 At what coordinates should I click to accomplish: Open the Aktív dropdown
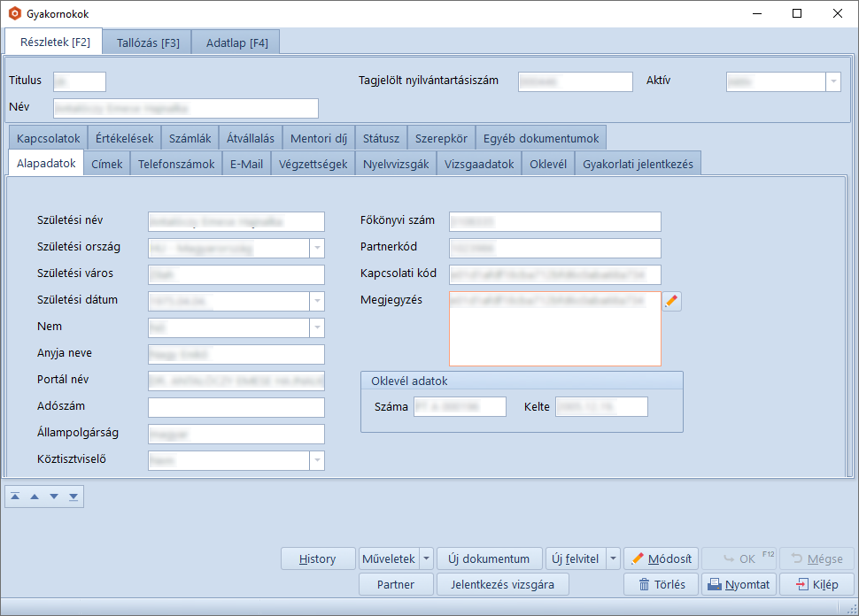[x=832, y=81]
